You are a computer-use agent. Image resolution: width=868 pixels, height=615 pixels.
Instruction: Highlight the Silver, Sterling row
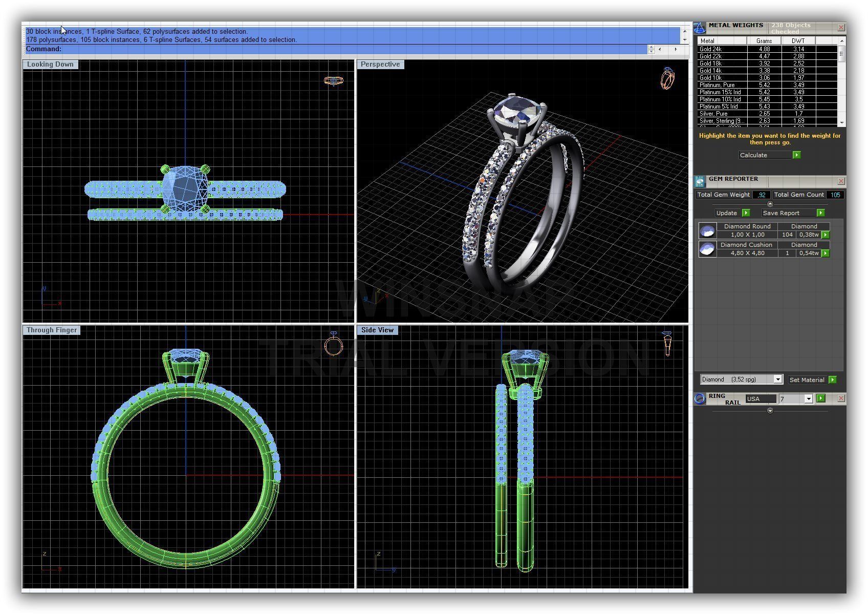click(767, 121)
